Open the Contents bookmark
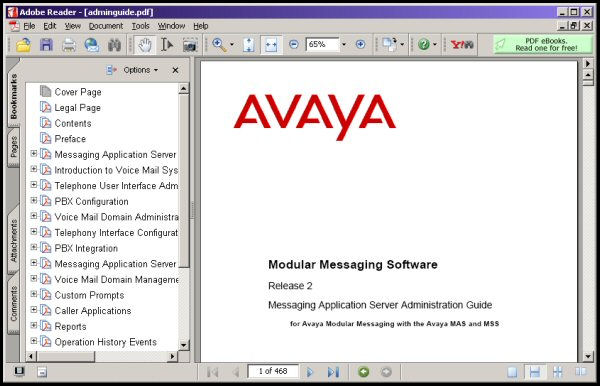 point(73,123)
